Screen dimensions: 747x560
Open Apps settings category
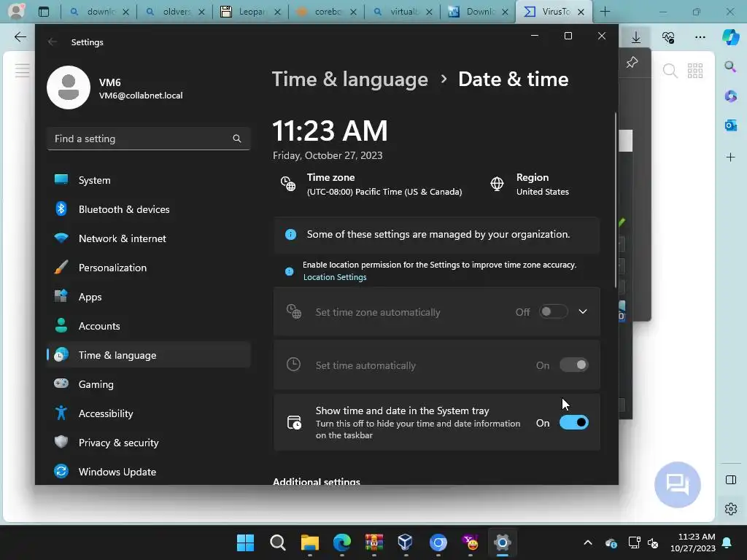(x=149, y=297)
